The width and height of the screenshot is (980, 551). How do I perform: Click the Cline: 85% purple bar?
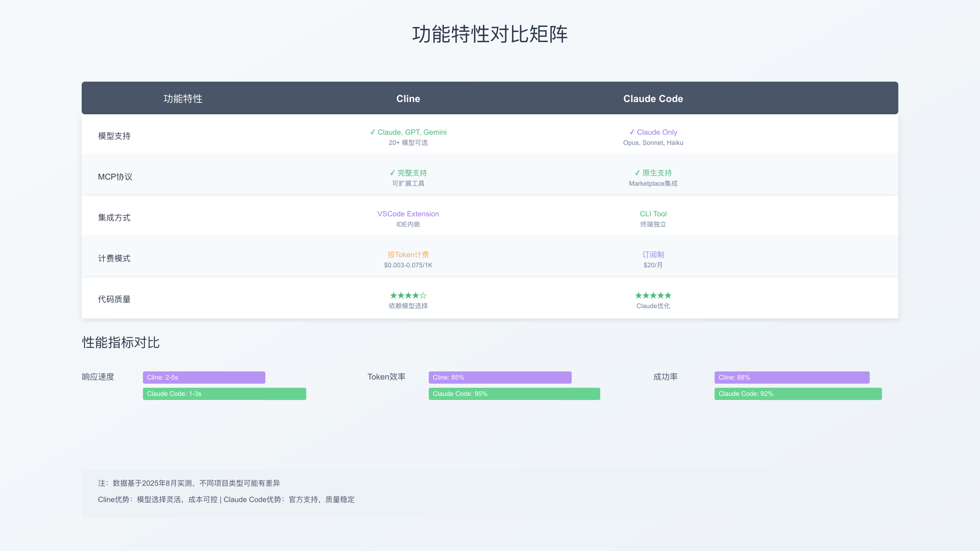coord(500,378)
